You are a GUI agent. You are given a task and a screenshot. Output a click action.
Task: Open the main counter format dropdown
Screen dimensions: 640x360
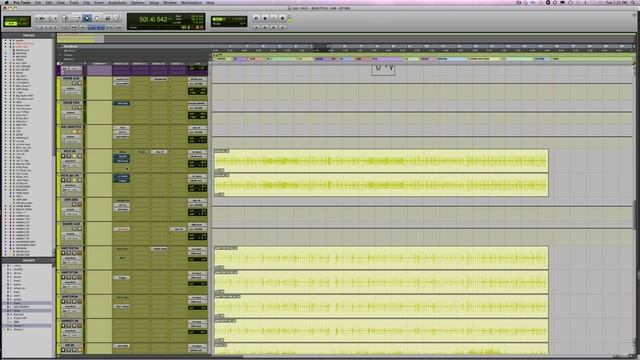pos(170,19)
